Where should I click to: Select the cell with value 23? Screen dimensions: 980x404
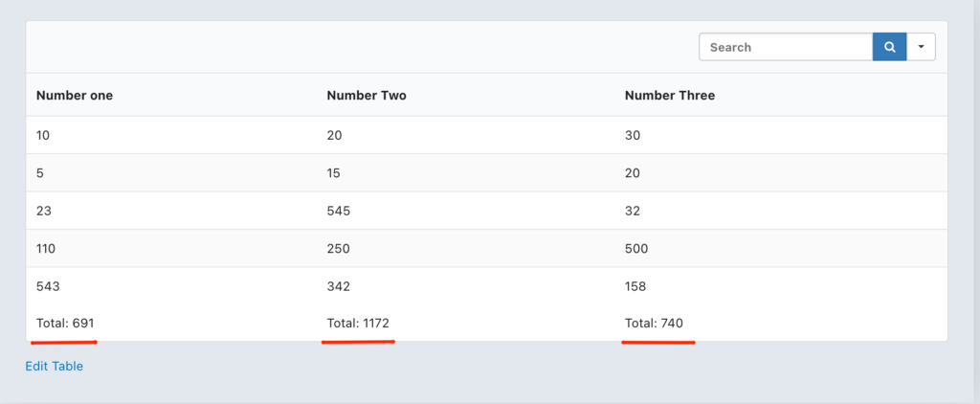(x=43, y=211)
